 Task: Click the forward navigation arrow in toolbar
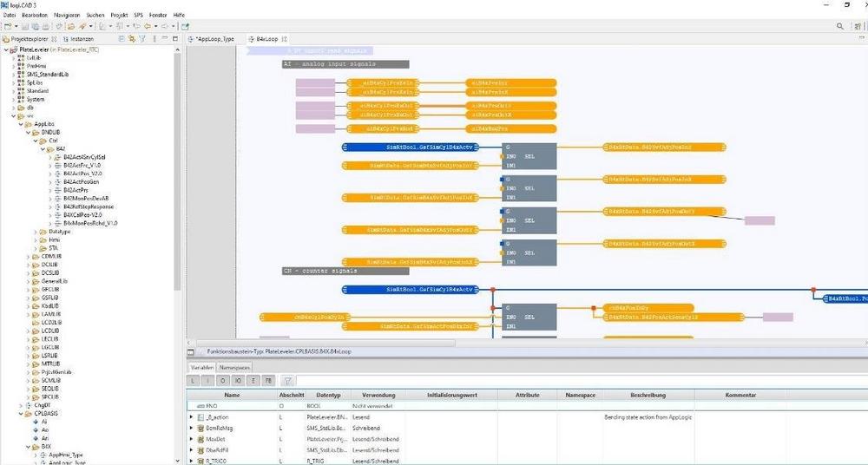(x=164, y=26)
